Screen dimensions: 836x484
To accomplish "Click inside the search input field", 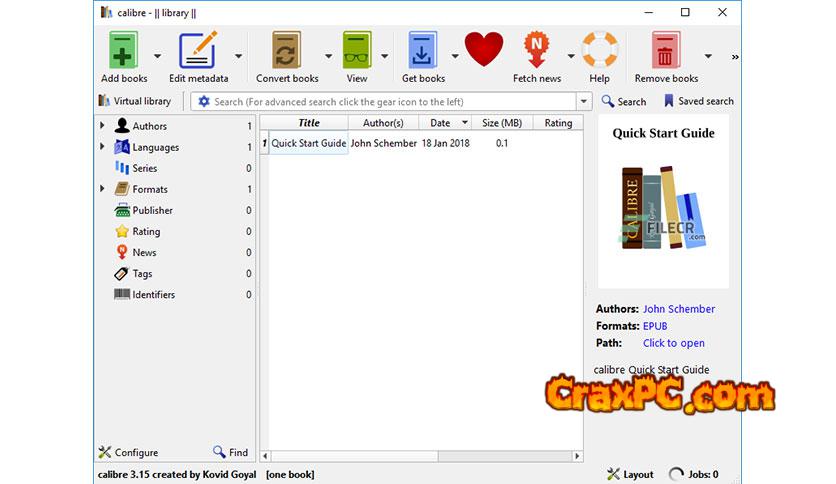I will pyautogui.click(x=390, y=101).
